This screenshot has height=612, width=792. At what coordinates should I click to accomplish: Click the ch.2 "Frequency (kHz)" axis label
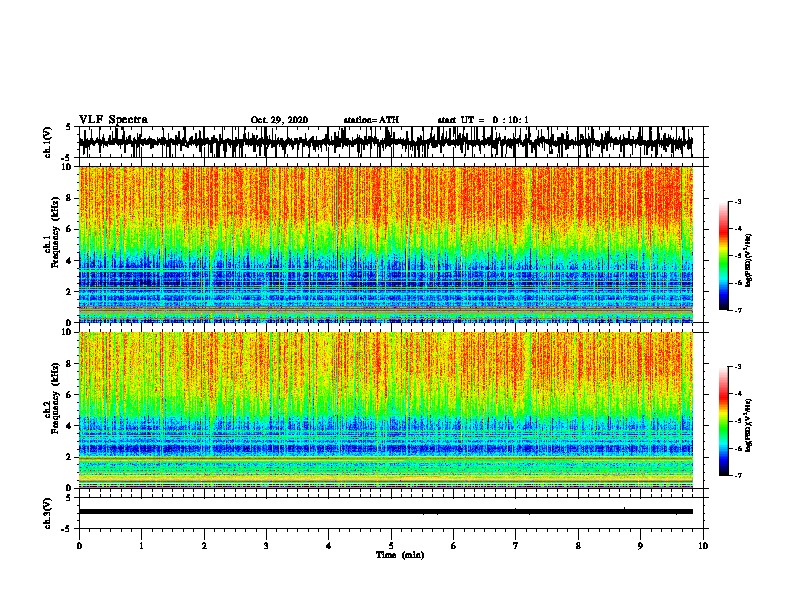[x=56, y=398]
